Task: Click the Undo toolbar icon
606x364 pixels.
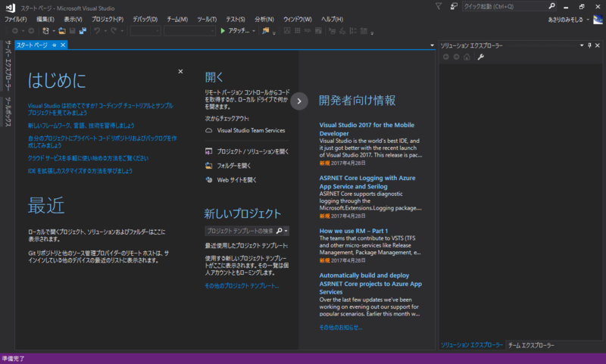Action: tap(97, 30)
